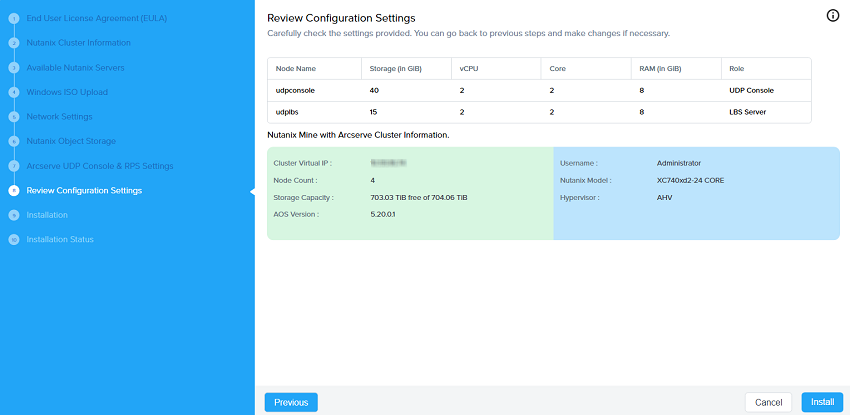Image resolution: width=850 pixels, height=415 pixels.
Task: Go to Available Nutanix Servers step
Action: point(75,68)
